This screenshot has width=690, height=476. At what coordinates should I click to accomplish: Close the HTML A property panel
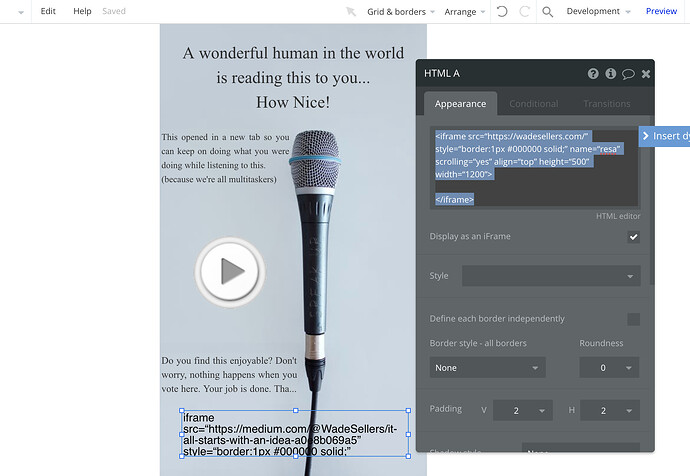tap(646, 74)
